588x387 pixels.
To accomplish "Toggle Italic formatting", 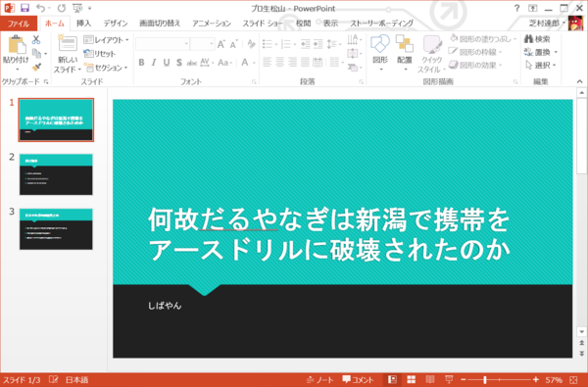I will [x=154, y=63].
